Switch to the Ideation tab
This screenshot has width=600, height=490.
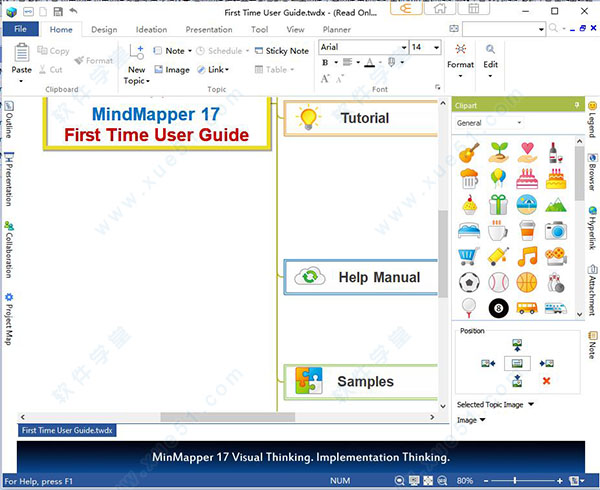[151, 29]
